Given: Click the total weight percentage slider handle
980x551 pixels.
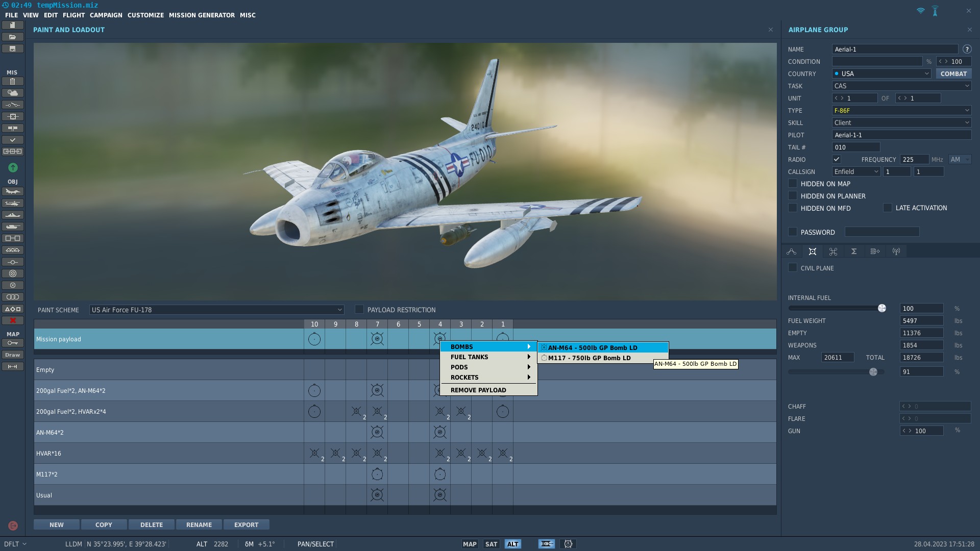Looking at the screenshot, I should click(x=873, y=372).
